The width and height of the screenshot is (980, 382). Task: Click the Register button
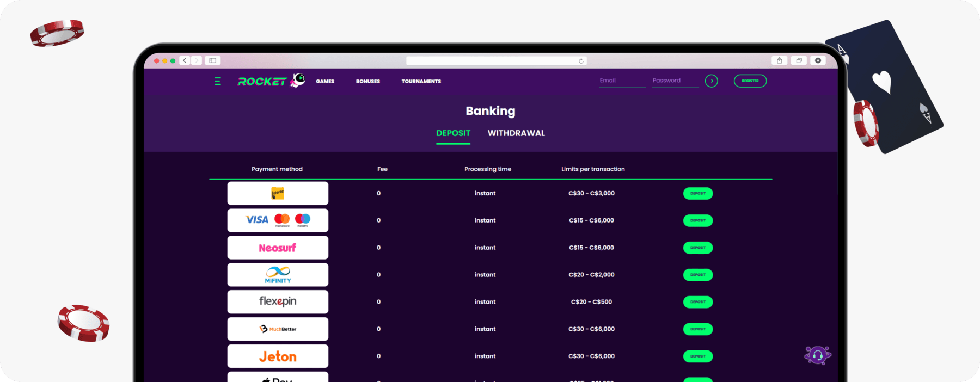tap(750, 81)
